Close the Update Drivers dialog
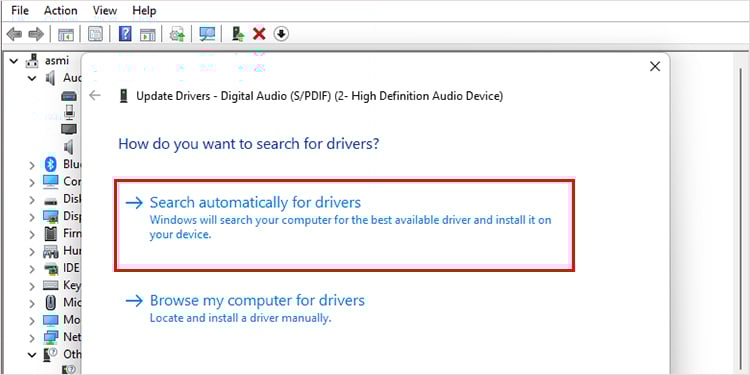The width and height of the screenshot is (750, 375). click(655, 66)
